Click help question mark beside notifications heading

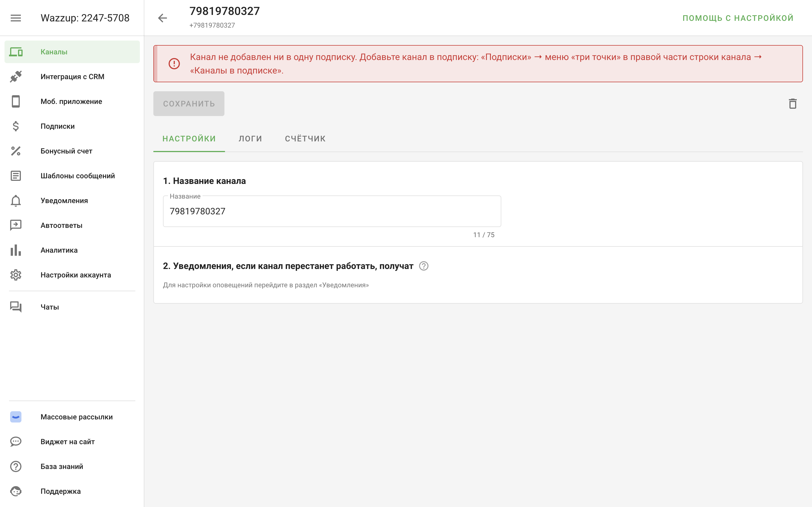click(423, 266)
